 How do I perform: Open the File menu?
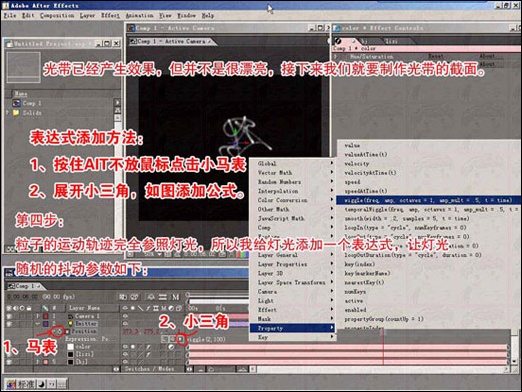coord(10,16)
